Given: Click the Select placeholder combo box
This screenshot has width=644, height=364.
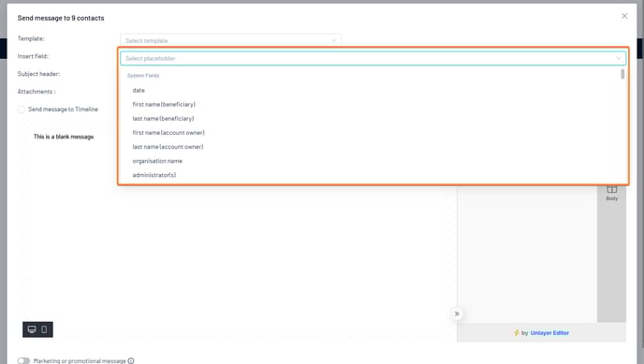Looking at the screenshot, I should coord(373,58).
